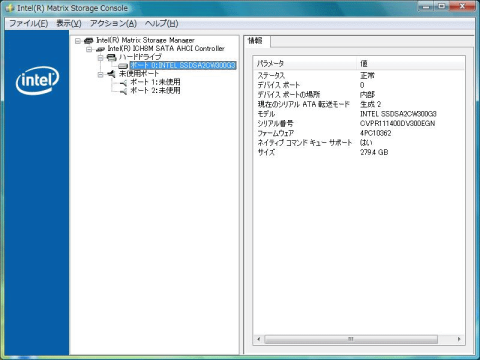Click the Intel logo in the sidebar
480x360 pixels.
[x=37, y=80]
